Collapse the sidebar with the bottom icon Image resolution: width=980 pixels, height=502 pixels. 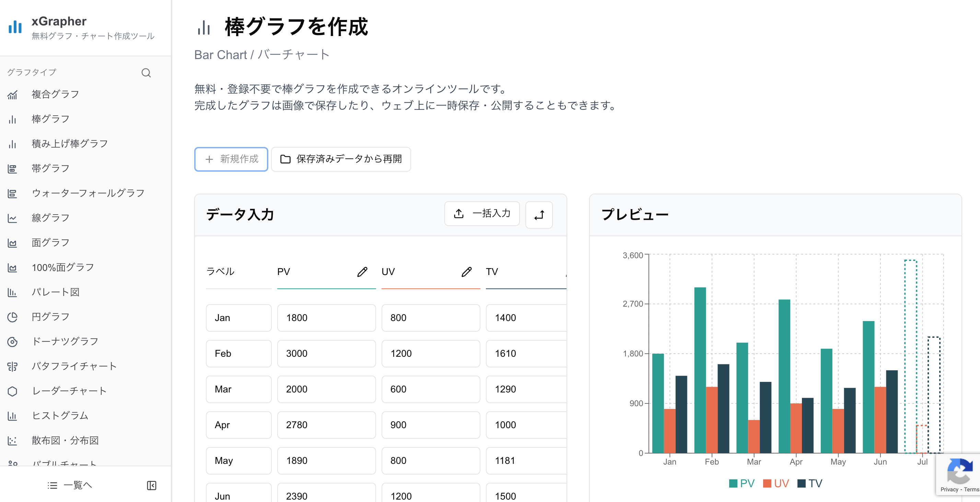[x=152, y=485]
